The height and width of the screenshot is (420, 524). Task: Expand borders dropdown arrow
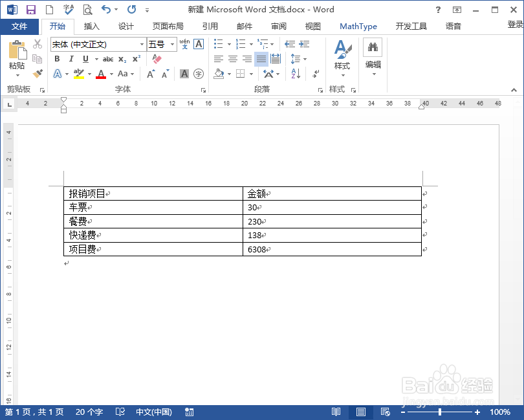251,74
